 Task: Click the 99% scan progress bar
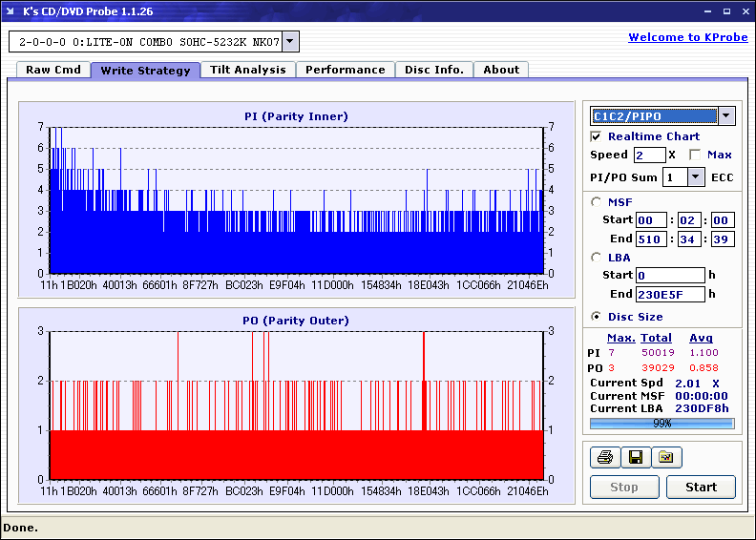click(661, 423)
